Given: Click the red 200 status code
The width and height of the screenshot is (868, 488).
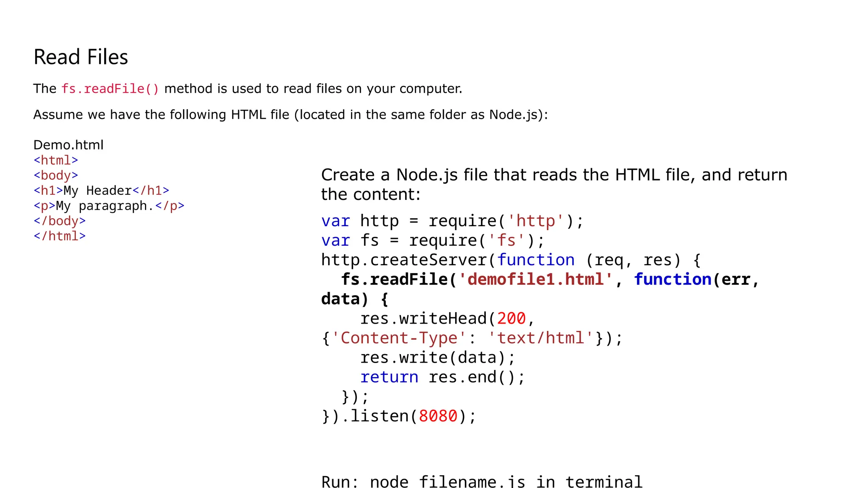Looking at the screenshot, I should (x=511, y=319).
